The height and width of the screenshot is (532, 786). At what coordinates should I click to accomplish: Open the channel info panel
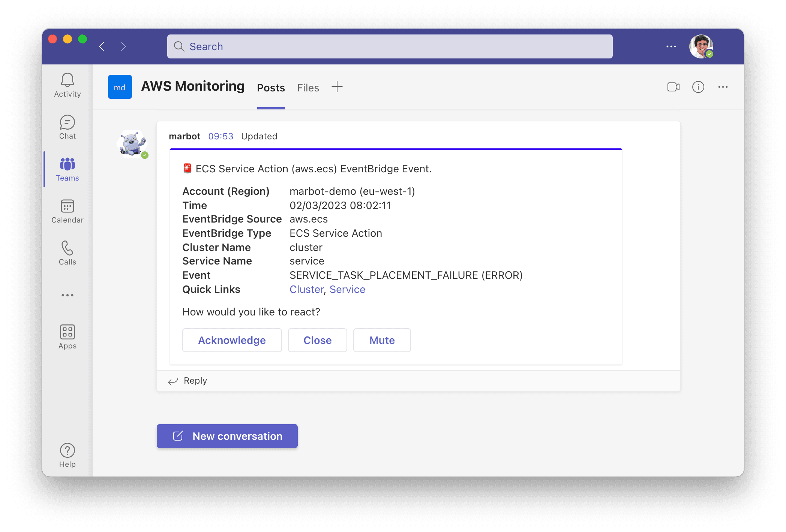pyautogui.click(x=699, y=87)
